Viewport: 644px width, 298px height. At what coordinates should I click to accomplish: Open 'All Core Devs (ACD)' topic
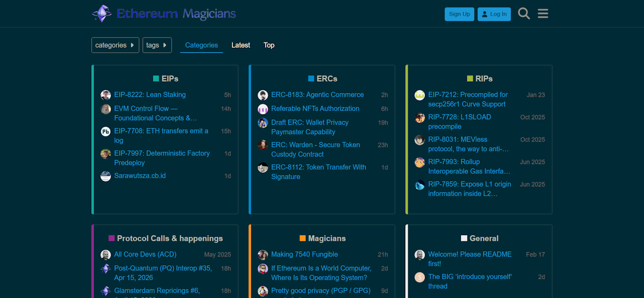coord(145,255)
